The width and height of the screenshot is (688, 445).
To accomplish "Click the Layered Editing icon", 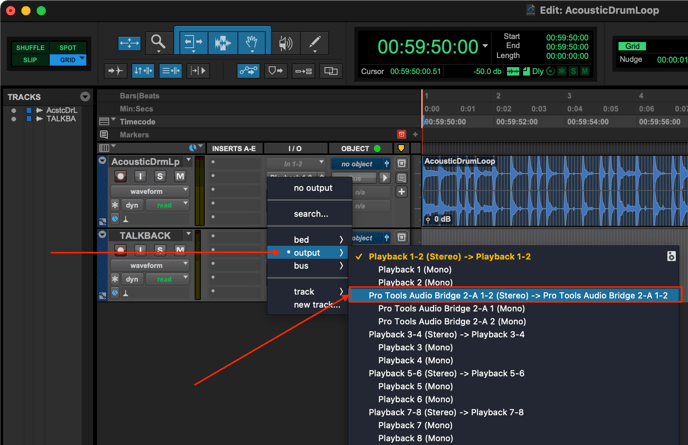I will point(303,71).
